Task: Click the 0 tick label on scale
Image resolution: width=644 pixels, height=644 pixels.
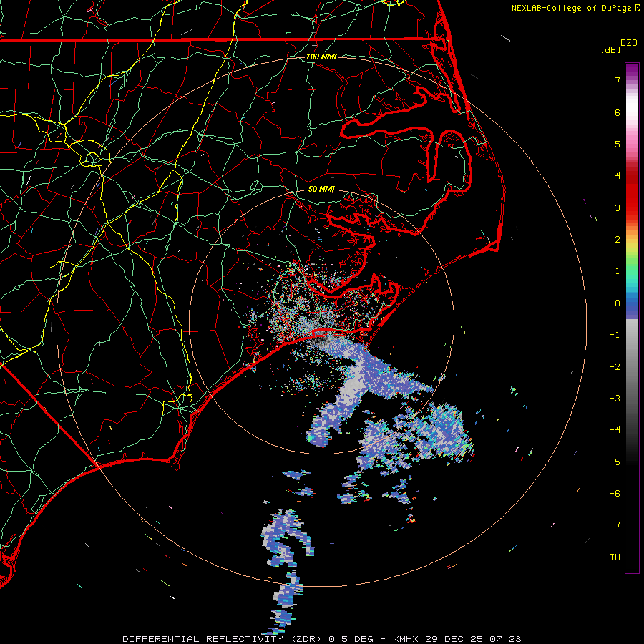Action: [618, 303]
